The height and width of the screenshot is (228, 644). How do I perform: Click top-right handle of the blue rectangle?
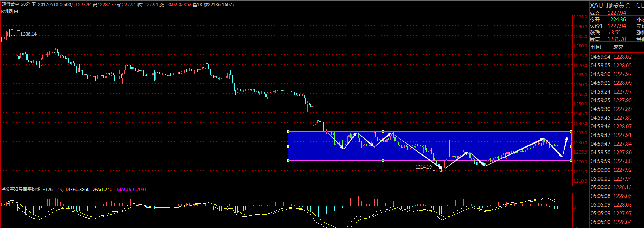572,132
